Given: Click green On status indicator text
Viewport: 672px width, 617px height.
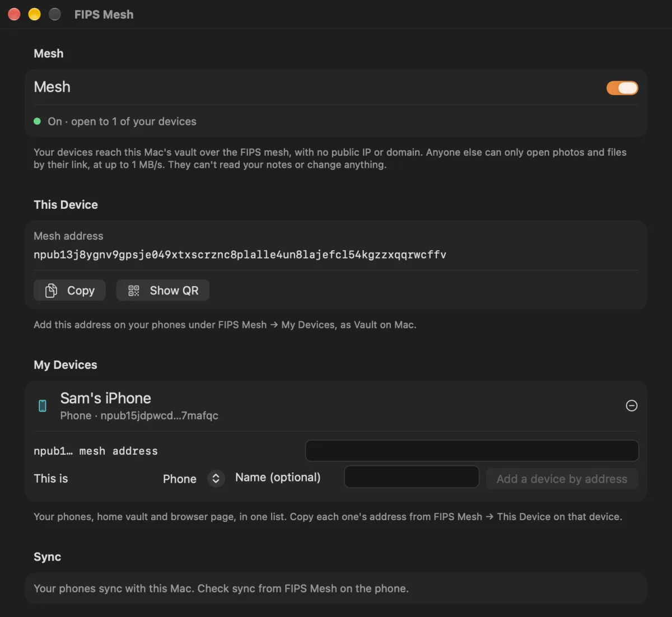Looking at the screenshot, I should pyautogui.click(x=122, y=121).
